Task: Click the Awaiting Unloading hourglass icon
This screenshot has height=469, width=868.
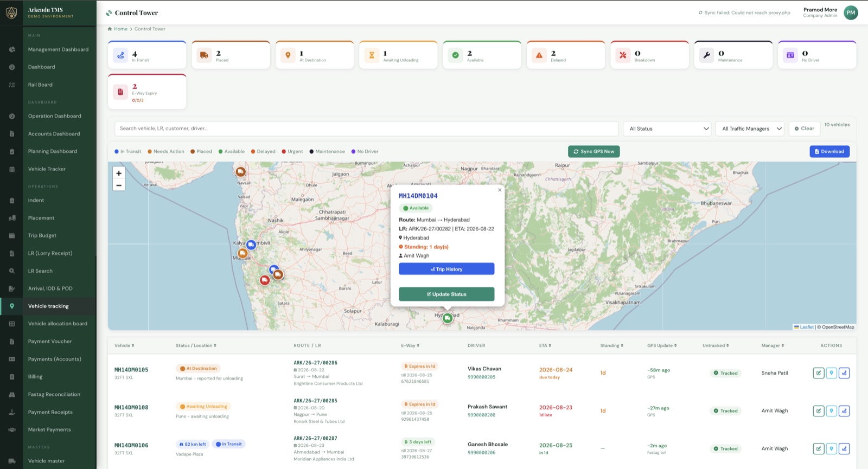Action: pos(372,55)
